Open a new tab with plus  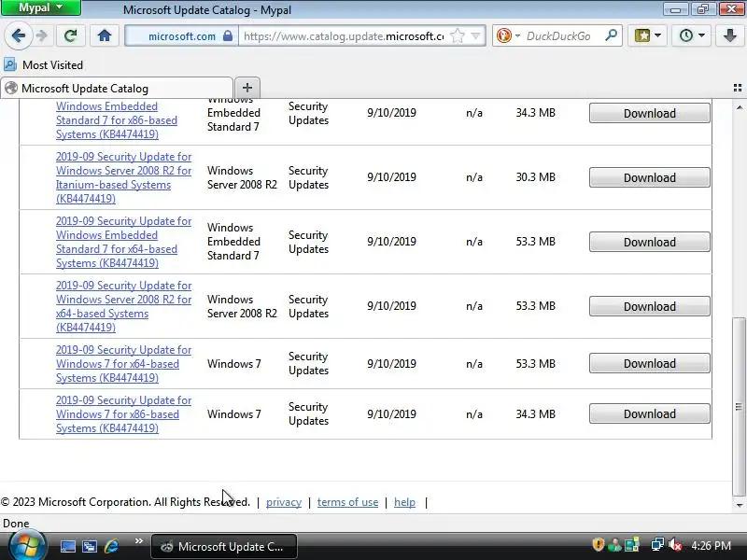pyautogui.click(x=247, y=88)
